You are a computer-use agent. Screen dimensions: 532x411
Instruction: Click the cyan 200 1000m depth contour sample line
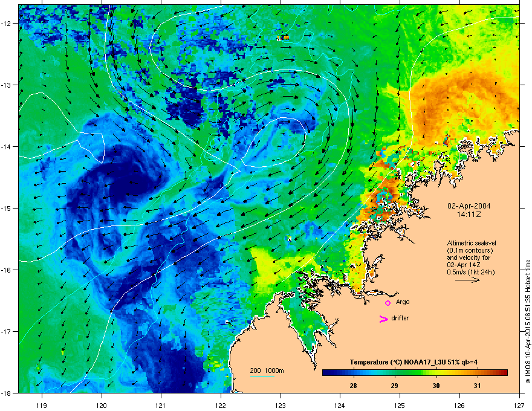point(262,376)
